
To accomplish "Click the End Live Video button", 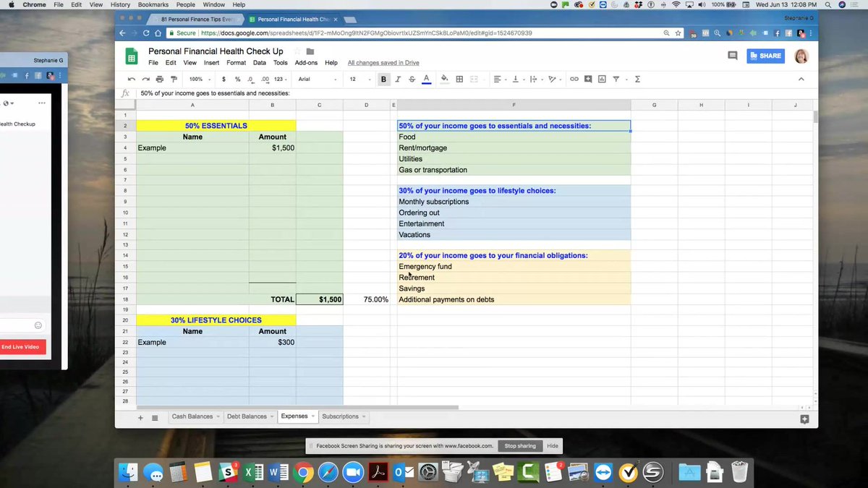I will (20, 347).
